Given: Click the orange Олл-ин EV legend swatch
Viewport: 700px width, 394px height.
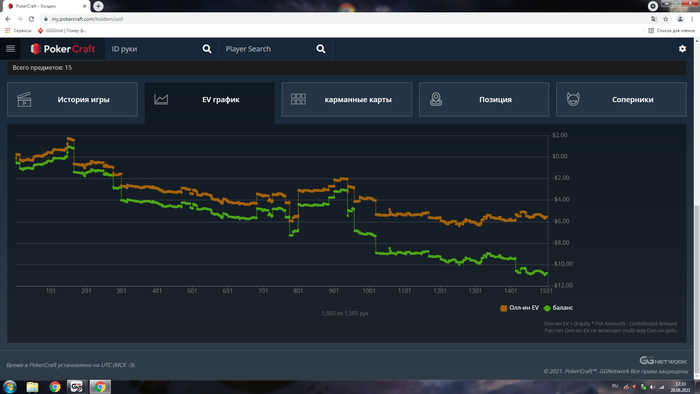Looking at the screenshot, I should coord(504,308).
